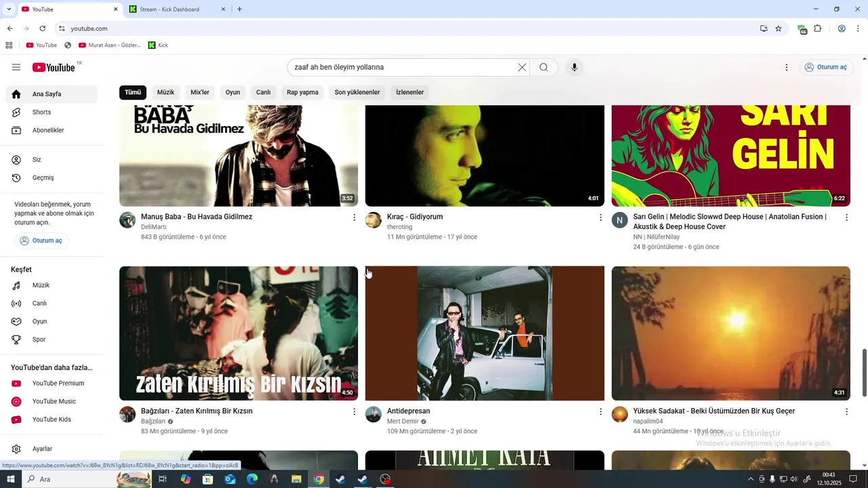Screen dimensions: 868x488
Task: Open the bookmarks bar apps grid icon
Action: coord(9,45)
